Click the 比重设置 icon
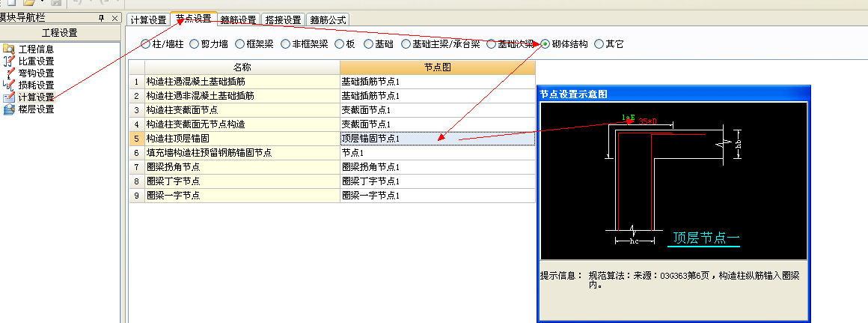 [x=9, y=61]
